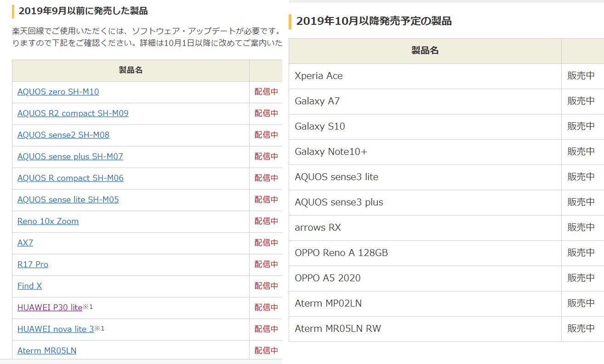Image resolution: width=604 pixels, height=364 pixels.
Task: Click the 2019年10月以降発売予定の製品 heading
Action: click(x=374, y=21)
